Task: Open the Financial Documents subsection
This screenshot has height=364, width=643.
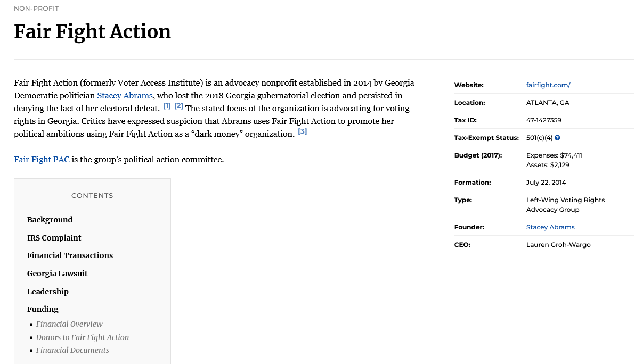Action: point(72,350)
